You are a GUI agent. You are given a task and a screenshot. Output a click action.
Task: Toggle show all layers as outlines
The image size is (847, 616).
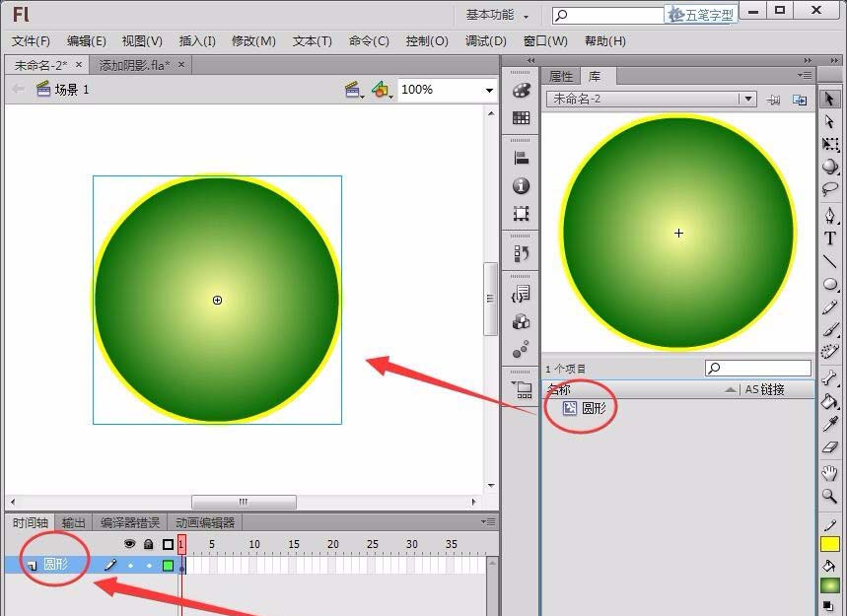tap(168, 544)
